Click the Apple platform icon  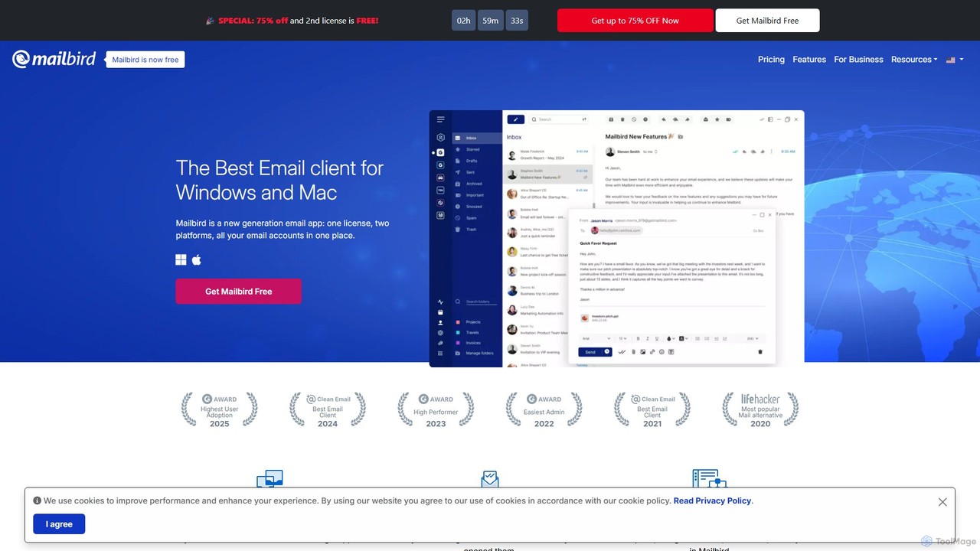pyautogui.click(x=197, y=260)
